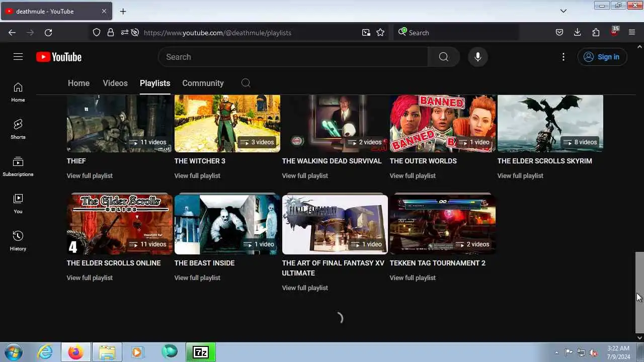Click the Sign in button

(602, 57)
